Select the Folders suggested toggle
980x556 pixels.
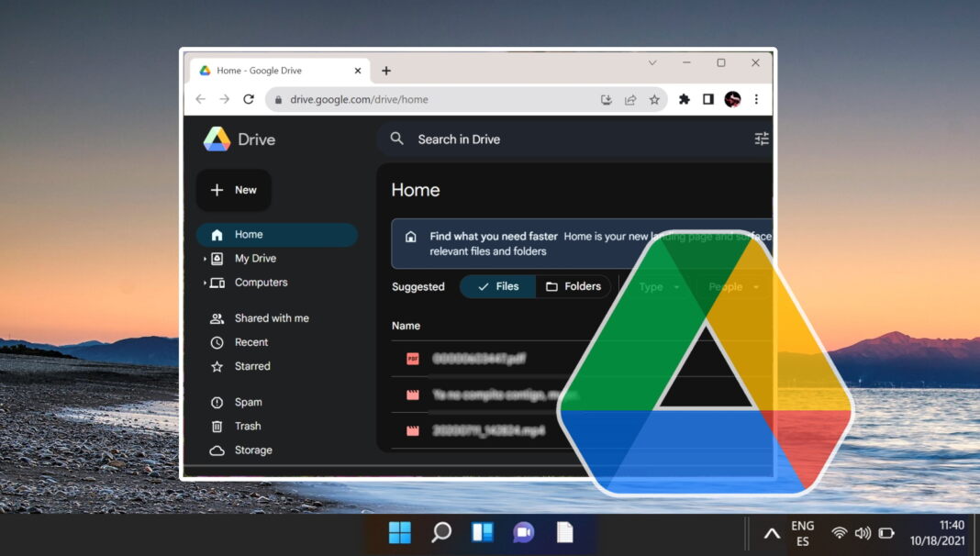pos(574,287)
